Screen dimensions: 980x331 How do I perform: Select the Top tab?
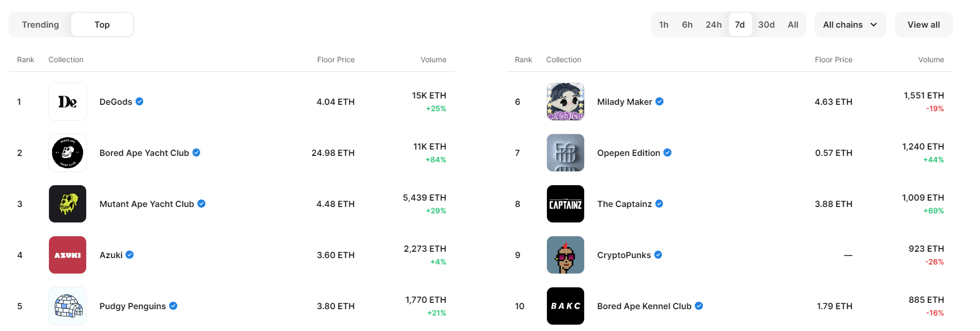[x=102, y=24]
